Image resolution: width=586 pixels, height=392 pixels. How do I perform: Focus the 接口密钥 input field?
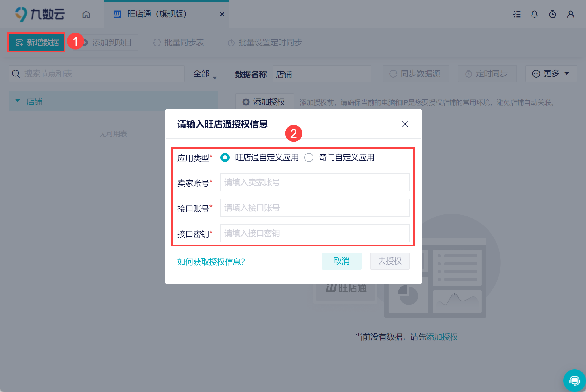(315, 233)
